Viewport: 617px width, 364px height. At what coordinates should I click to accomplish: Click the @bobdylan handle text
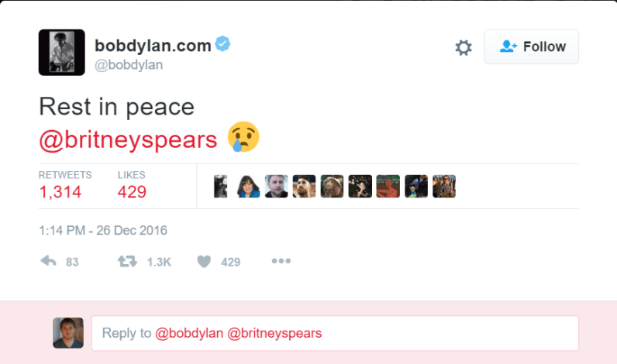click(x=129, y=65)
